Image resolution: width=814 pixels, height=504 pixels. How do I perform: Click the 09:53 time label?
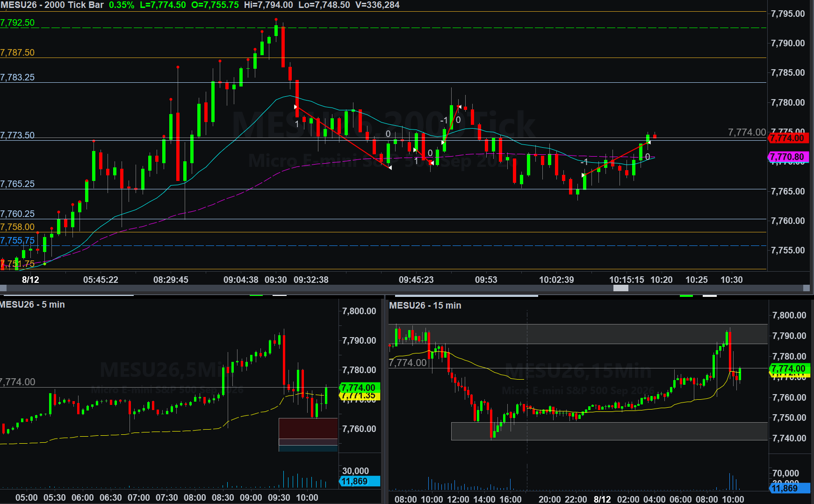click(x=486, y=280)
